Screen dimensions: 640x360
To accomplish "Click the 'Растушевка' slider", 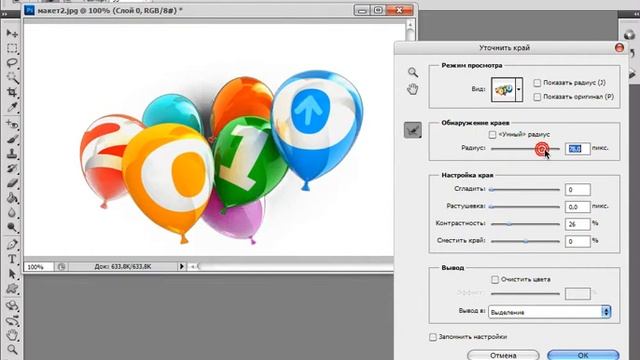I will [x=525, y=207].
